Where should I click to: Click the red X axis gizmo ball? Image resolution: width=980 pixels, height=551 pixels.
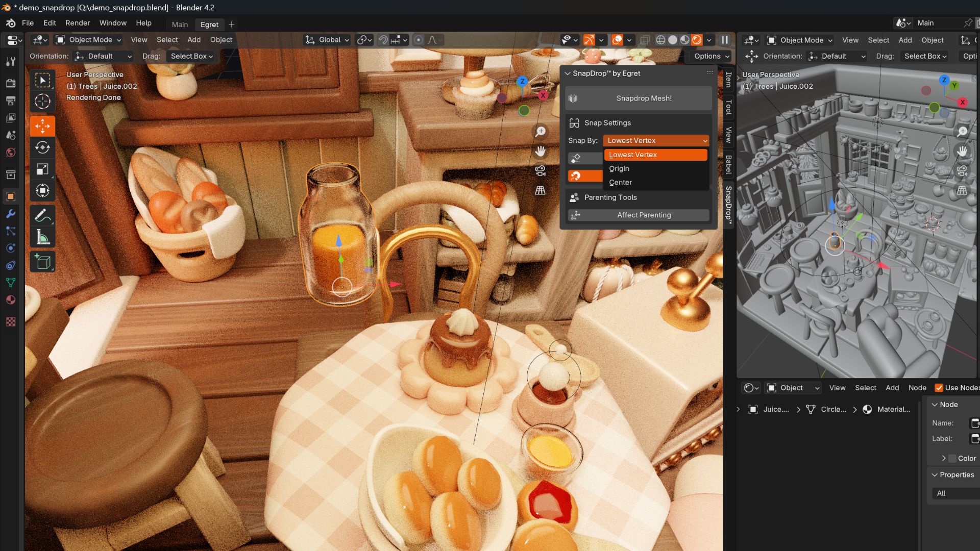[x=543, y=95]
